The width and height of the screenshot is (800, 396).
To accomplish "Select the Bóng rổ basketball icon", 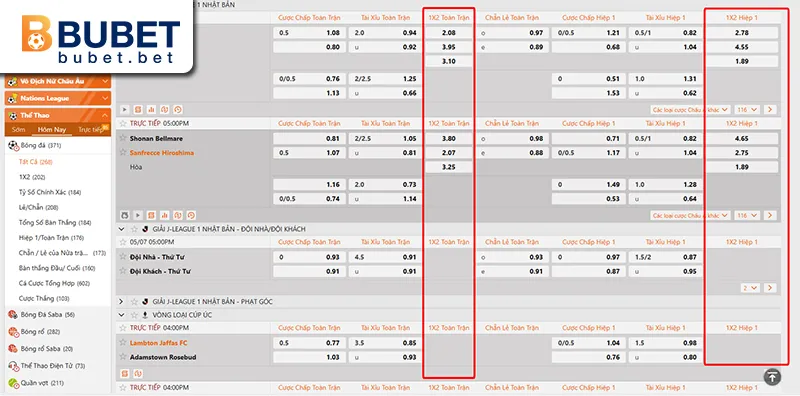I will click(x=13, y=332).
